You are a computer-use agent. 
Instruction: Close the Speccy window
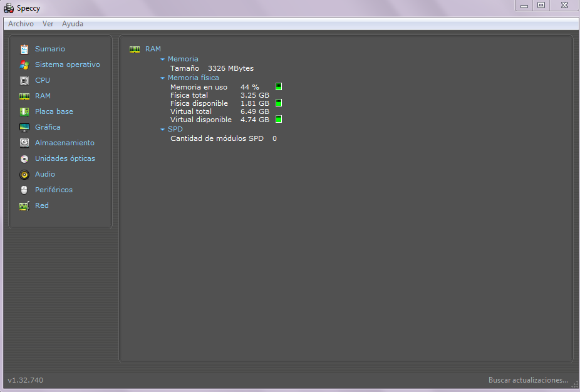(564, 6)
